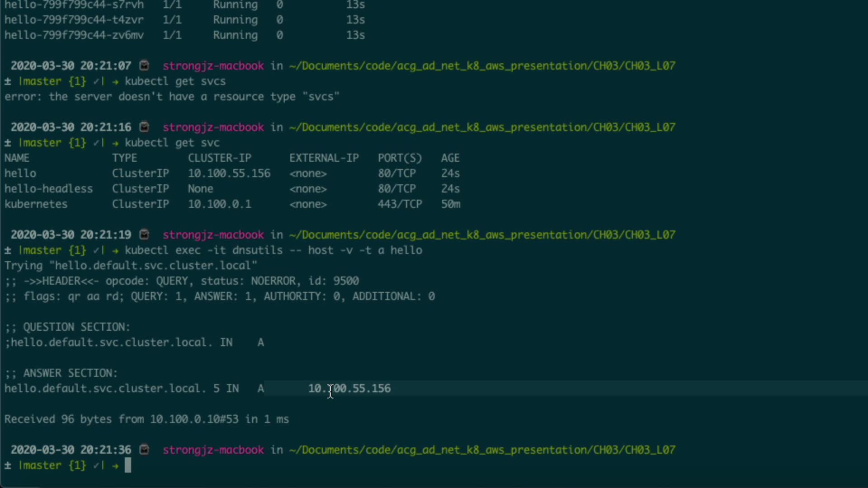Click the plus-minus git symbol on the last prompt
Image resolution: width=868 pixels, height=488 pixels.
click(8, 465)
